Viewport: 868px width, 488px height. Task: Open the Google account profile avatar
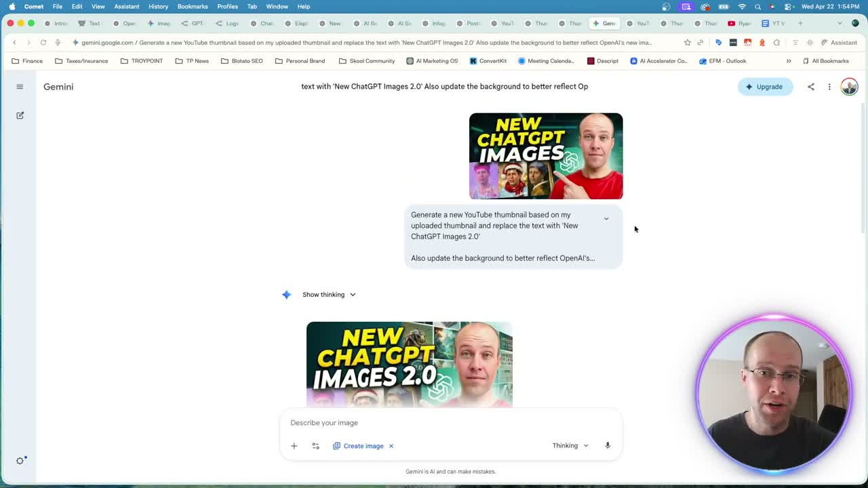(x=849, y=87)
